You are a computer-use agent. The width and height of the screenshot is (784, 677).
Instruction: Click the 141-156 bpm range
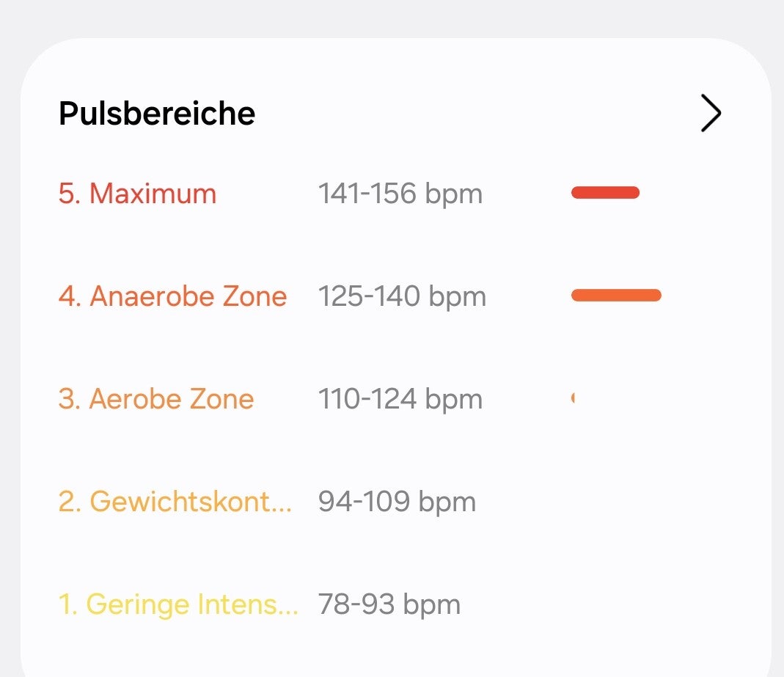coord(400,194)
